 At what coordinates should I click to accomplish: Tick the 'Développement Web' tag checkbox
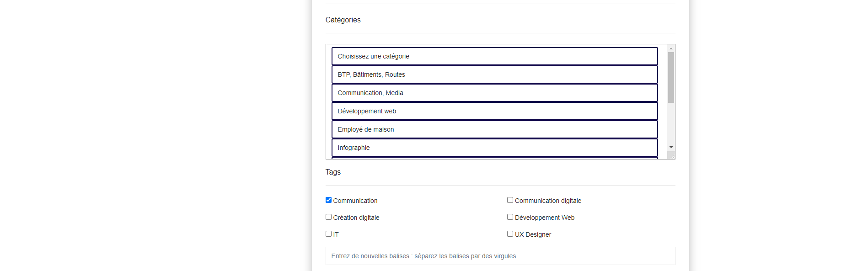click(x=510, y=217)
